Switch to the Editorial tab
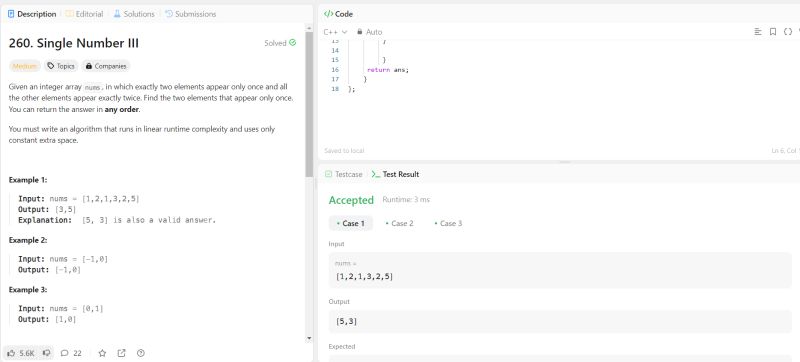 (x=84, y=14)
